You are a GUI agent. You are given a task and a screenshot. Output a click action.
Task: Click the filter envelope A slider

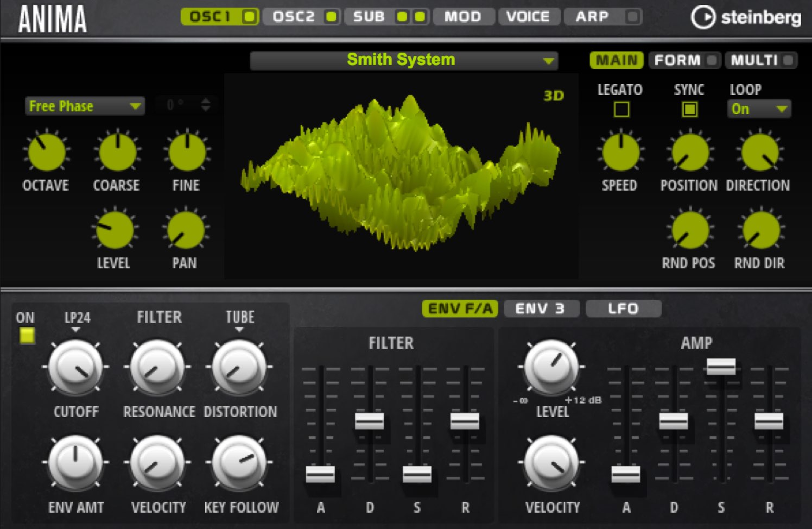click(x=320, y=474)
